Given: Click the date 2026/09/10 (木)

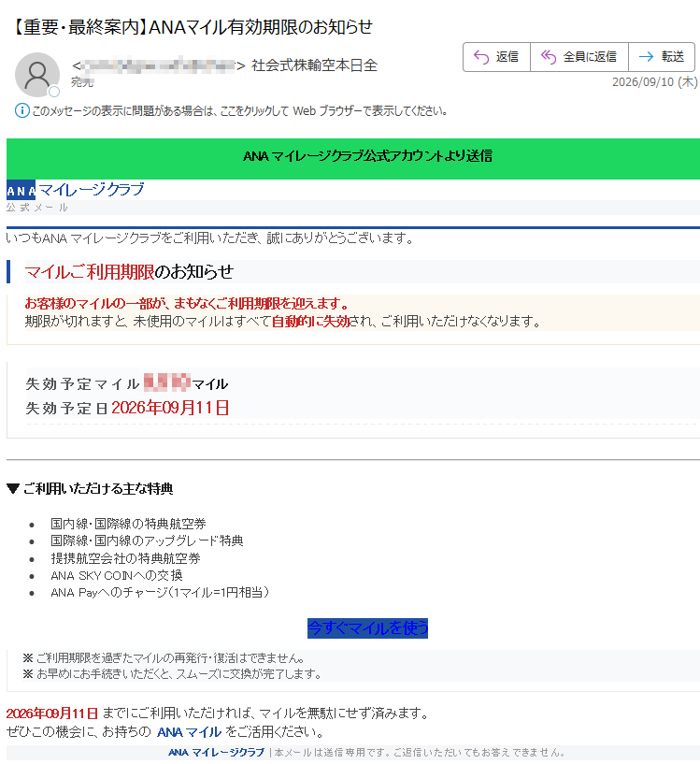Looking at the screenshot, I should point(655,82).
